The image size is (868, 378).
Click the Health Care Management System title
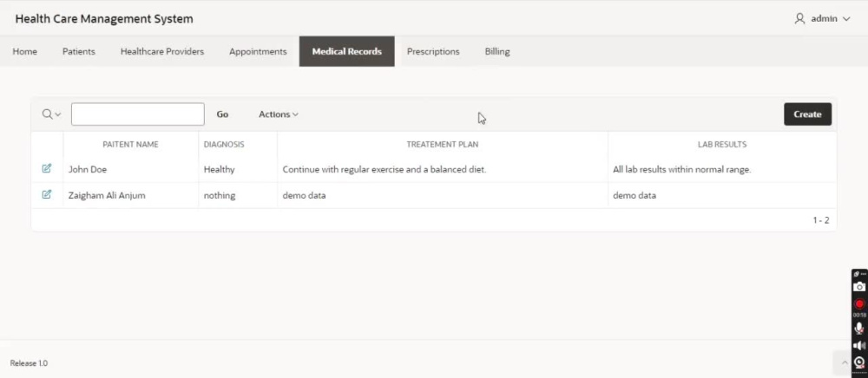[x=104, y=19]
